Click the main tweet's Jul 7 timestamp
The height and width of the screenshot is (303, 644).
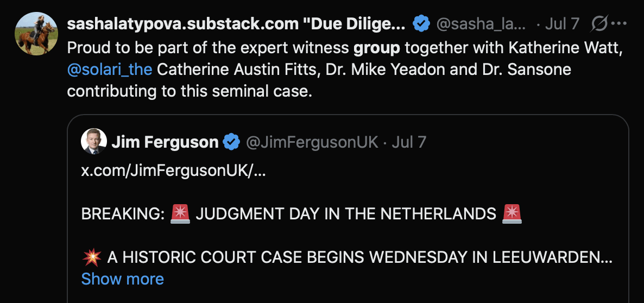562,24
